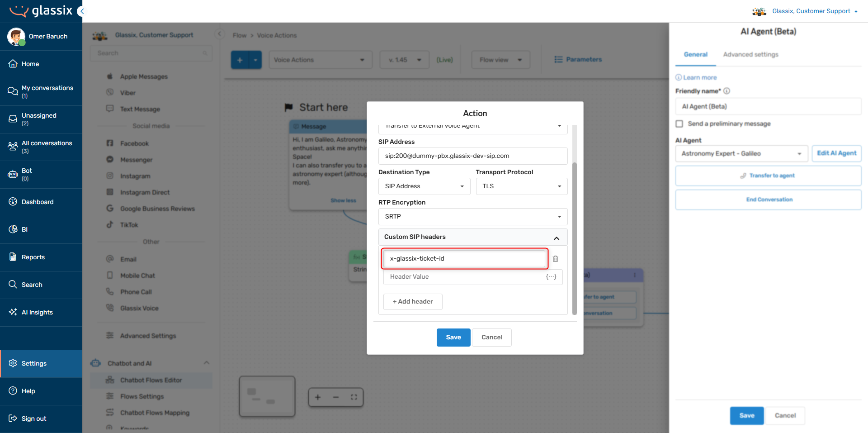Click the Transfer to agent button
The height and width of the screenshot is (433, 868).
coord(768,176)
